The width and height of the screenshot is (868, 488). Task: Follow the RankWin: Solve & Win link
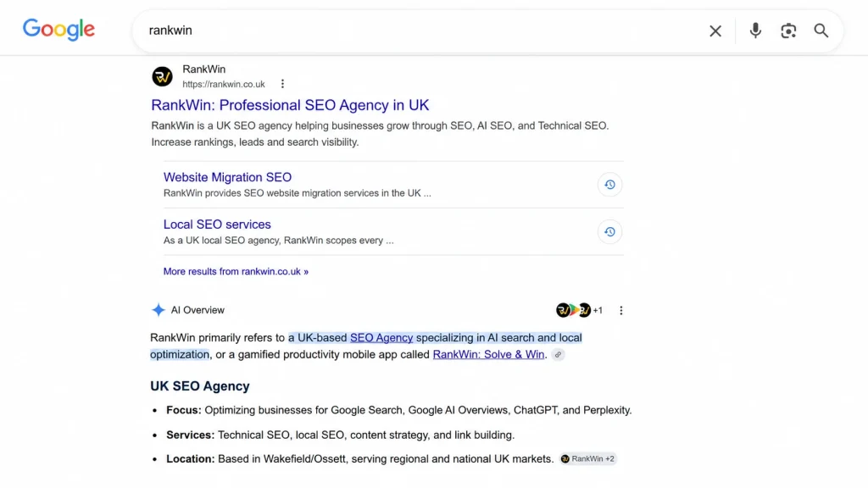click(x=488, y=354)
